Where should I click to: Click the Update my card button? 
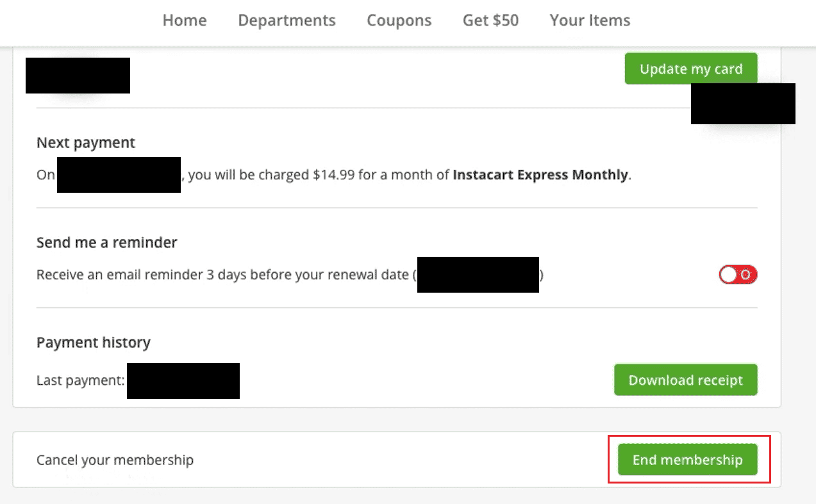point(691,69)
